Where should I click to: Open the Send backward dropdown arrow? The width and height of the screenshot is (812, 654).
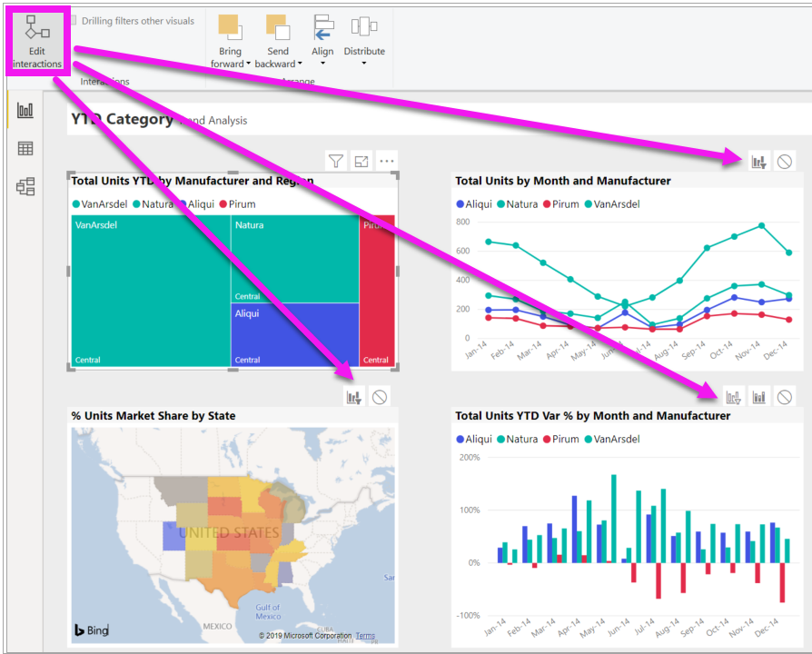tap(300, 64)
